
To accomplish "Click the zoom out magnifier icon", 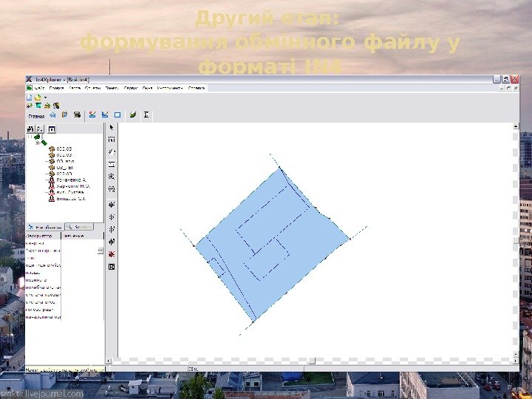I will [112, 189].
